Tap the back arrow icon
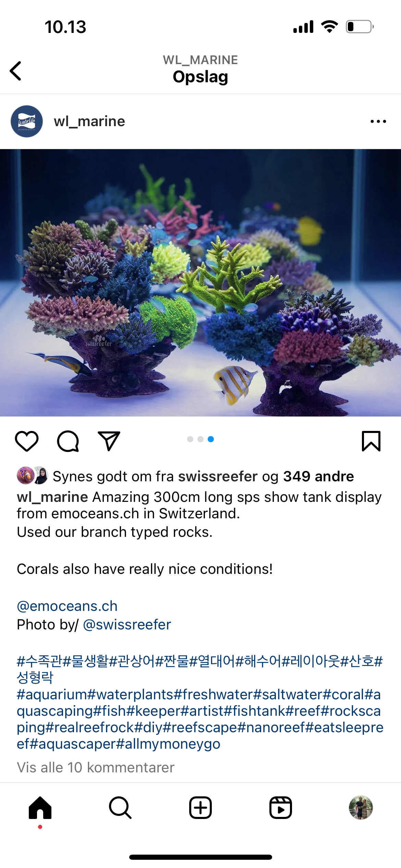This screenshot has width=401, height=868. coord(16,71)
